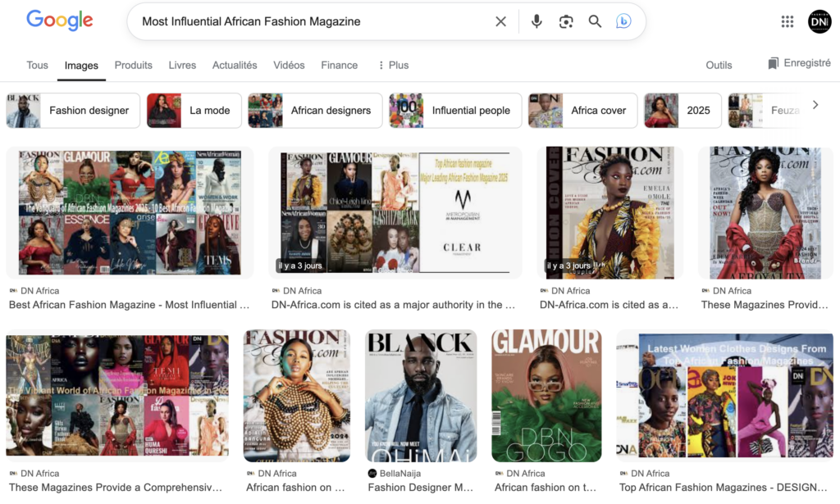840x504 pixels.
Task: Open 'Top African Fashion Magazines - DESIGN' link
Action: 724,488
